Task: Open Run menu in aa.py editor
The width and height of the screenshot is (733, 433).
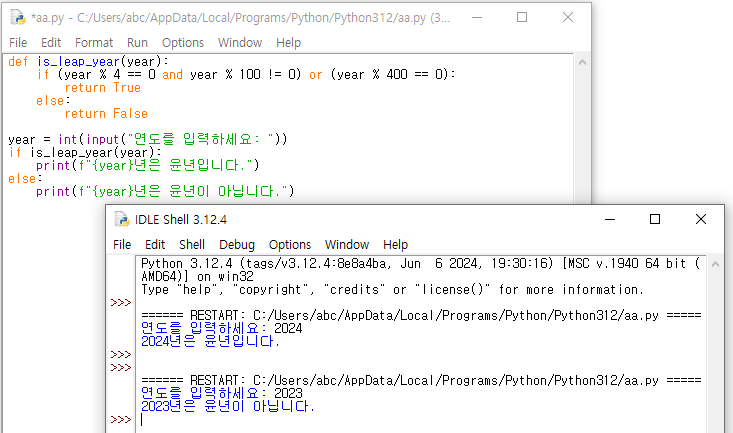Action: point(137,43)
